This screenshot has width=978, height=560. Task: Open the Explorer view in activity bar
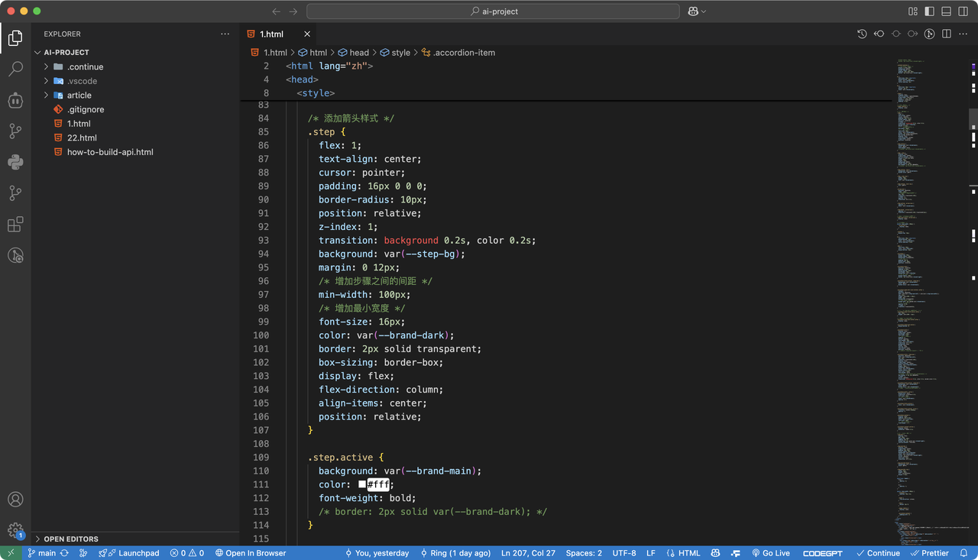(15, 37)
